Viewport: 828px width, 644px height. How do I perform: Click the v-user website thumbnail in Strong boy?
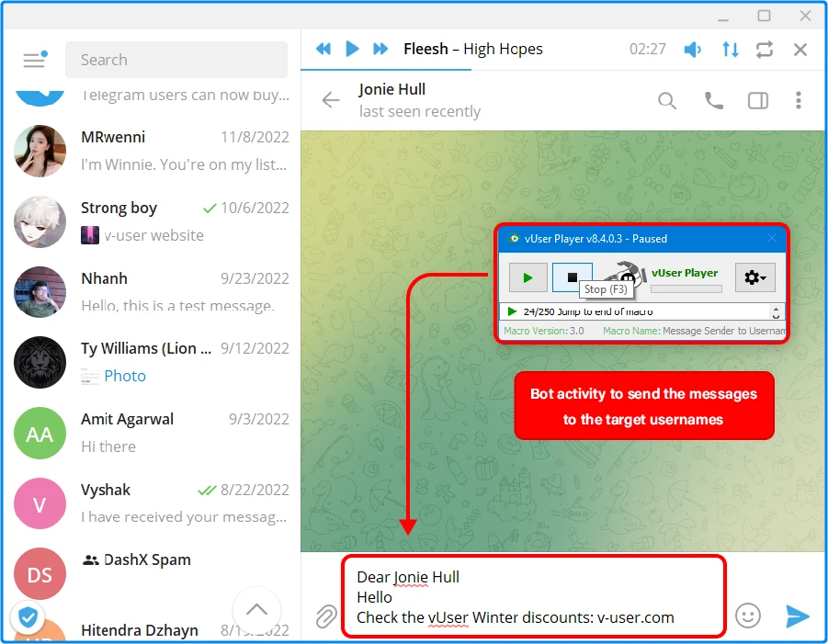[x=90, y=235]
